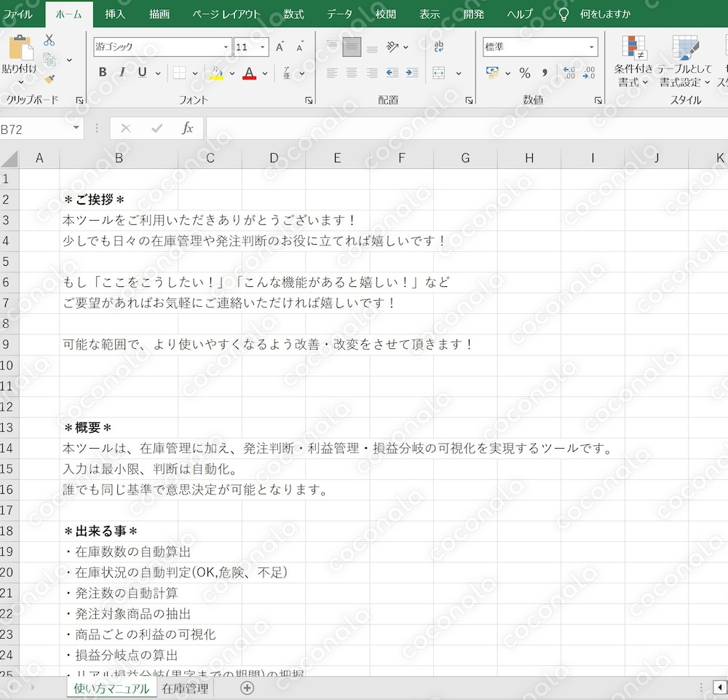728x700 pixels.
Task: Open the underline style dropdown arrow
Action: 158,73
